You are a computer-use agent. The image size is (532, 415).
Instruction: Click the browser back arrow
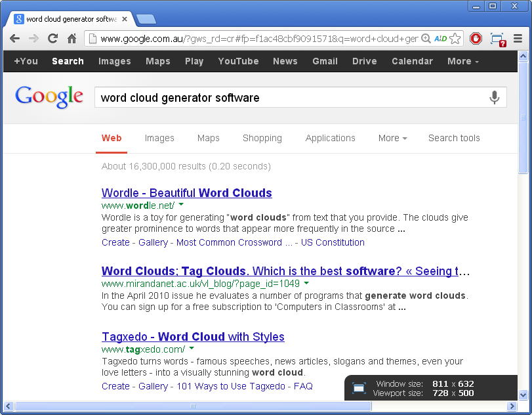point(14,39)
